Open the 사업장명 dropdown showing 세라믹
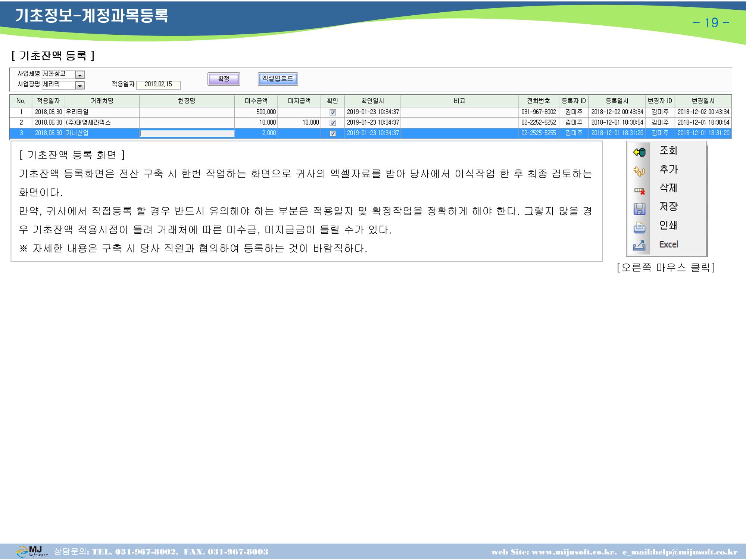The height and width of the screenshot is (560, 746). pos(80,85)
